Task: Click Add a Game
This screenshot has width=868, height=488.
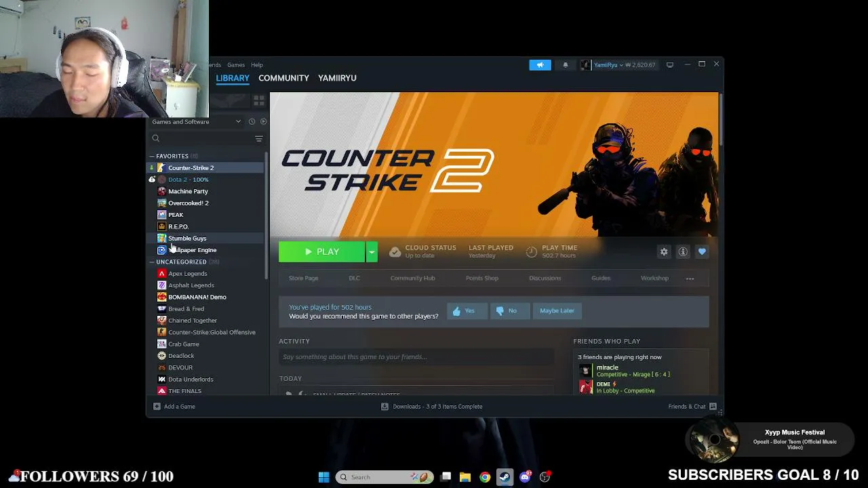Action: (x=174, y=407)
